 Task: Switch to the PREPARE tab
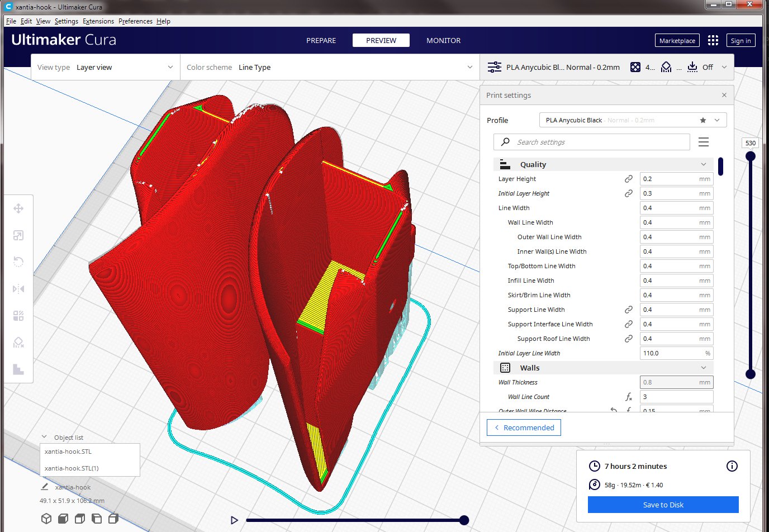tap(321, 40)
